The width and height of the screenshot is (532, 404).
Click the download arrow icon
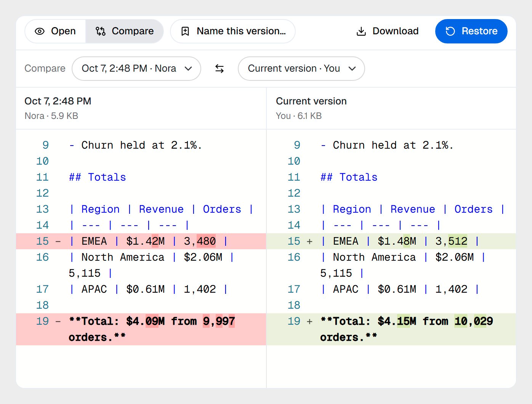pyautogui.click(x=361, y=31)
